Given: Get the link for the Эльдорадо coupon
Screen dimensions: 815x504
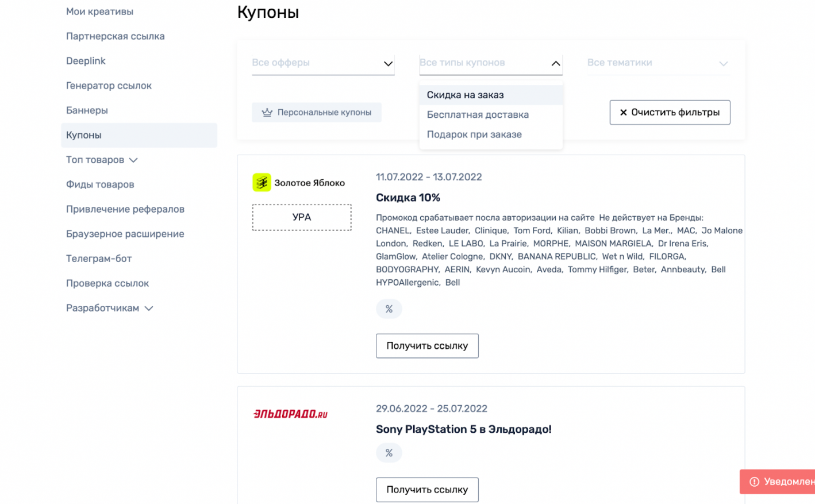Looking at the screenshot, I should pos(427,490).
